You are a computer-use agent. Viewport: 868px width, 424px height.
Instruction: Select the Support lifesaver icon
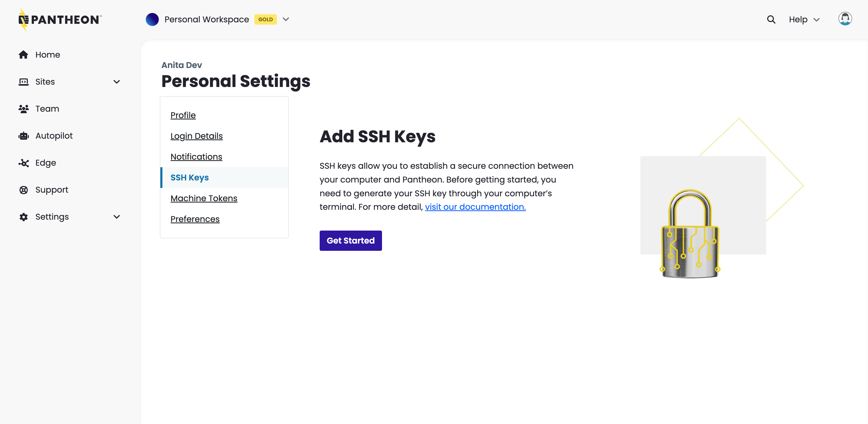coord(24,190)
